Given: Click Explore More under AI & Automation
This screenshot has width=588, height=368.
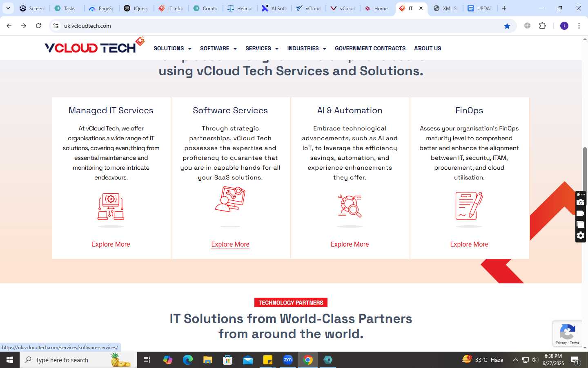Looking at the screenshot, I should (x=350, y=244).
